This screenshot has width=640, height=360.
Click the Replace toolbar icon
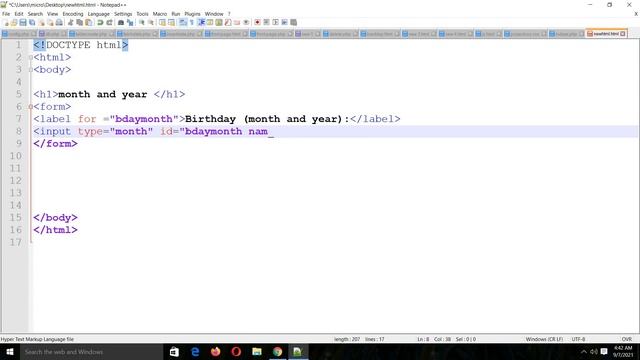130,22
